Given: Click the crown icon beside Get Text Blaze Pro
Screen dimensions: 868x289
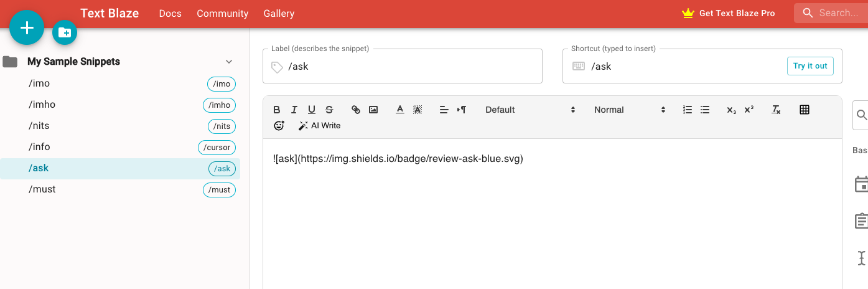Looking at the screenshot, I should coord(688,13).
